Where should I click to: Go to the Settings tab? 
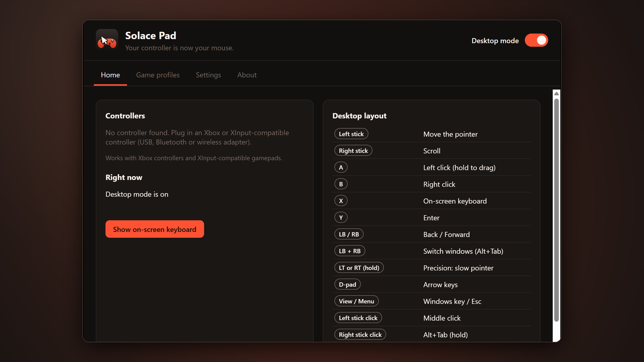pos(208,75)
